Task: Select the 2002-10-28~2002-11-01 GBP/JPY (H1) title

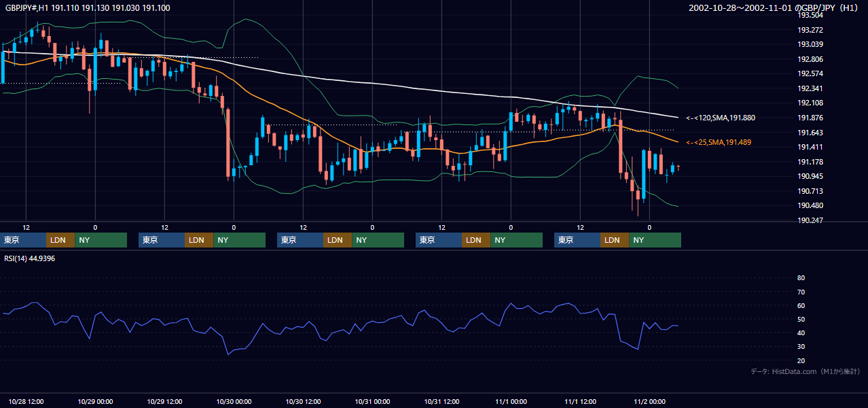Action: 774,7
